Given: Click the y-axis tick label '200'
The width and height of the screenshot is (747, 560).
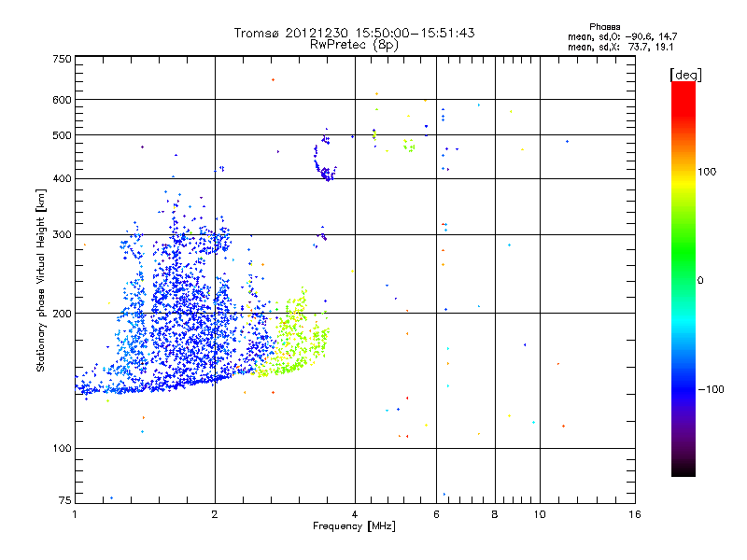Looking at the screenshot, I should 62,314.
